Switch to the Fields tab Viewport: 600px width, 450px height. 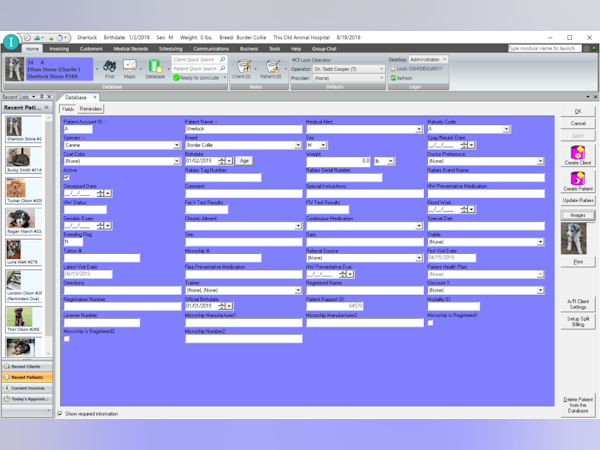[68, 109]
